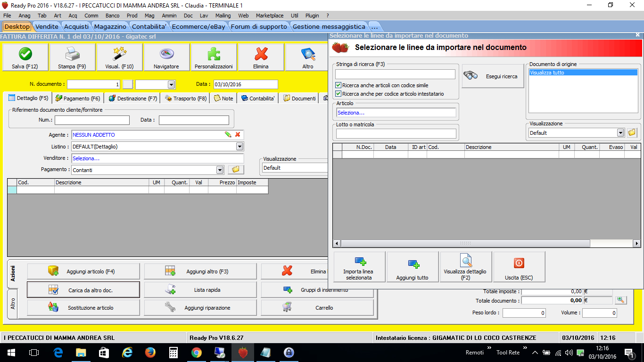Screen dimensions: 644x362
Task: Switch to Magazzino top tab
Action: tap(110, 26)
